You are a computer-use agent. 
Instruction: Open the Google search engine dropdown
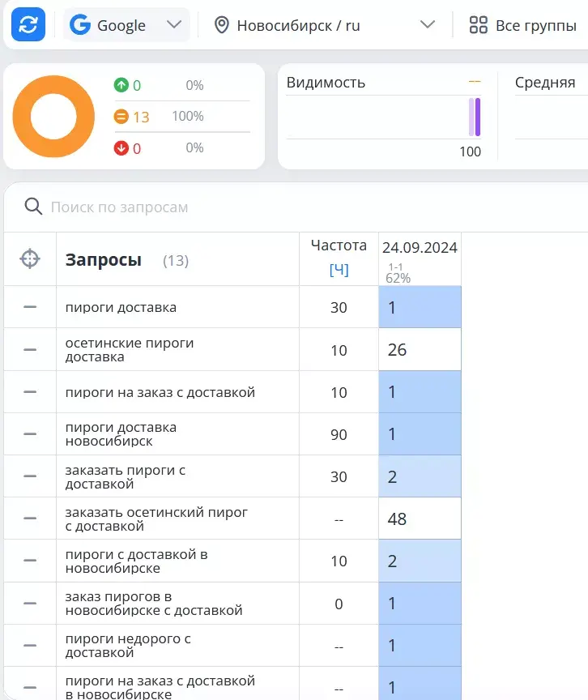[x=126, y=25]
